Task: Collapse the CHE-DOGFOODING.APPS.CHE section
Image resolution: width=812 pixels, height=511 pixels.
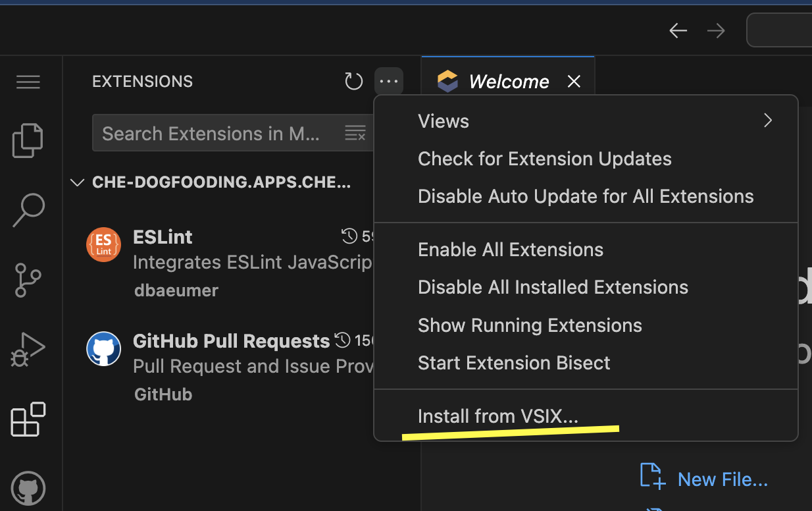Action: click(78, 182)
